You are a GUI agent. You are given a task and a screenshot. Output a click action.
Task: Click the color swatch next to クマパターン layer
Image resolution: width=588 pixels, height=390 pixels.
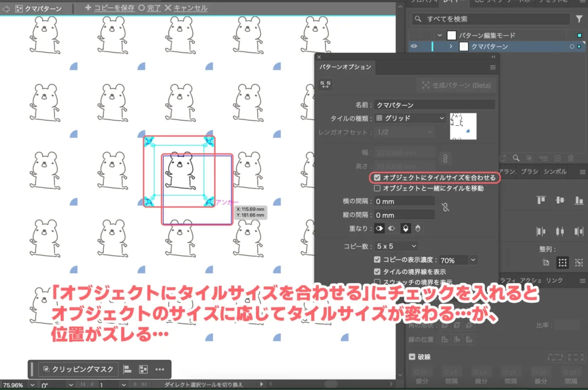coord(578,47)
